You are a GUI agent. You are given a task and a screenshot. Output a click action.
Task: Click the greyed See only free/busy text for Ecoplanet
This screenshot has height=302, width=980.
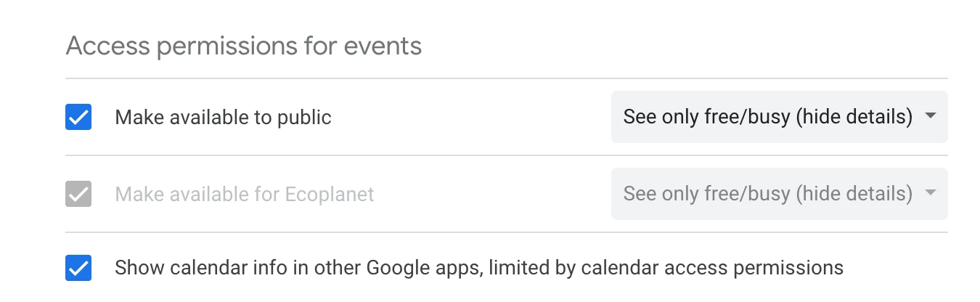(x=707, y=194)
